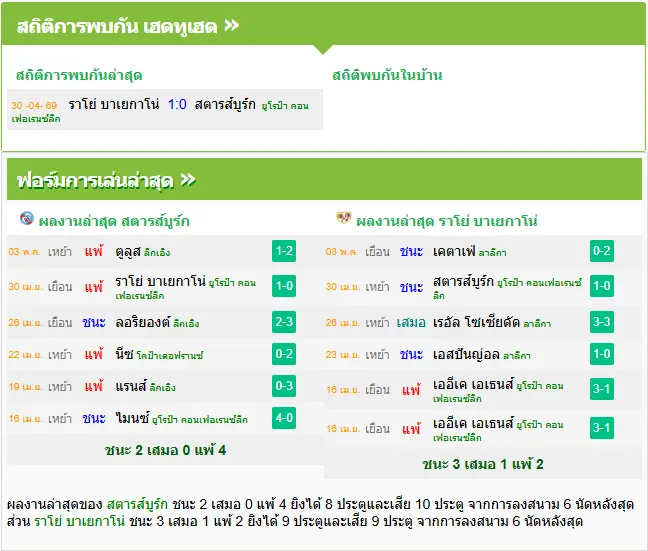Click ราโย่ บาเยกาโน่ in Strasbourg's form list

coord(160,281)
